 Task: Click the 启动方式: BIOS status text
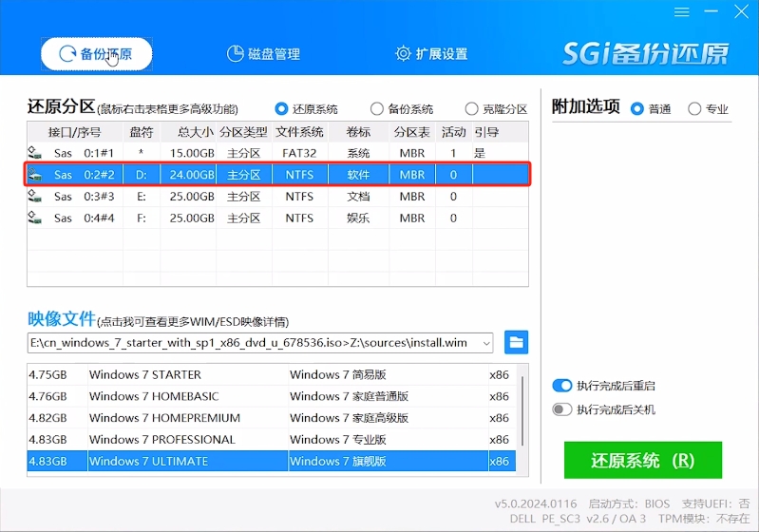(x=629, y=503)
